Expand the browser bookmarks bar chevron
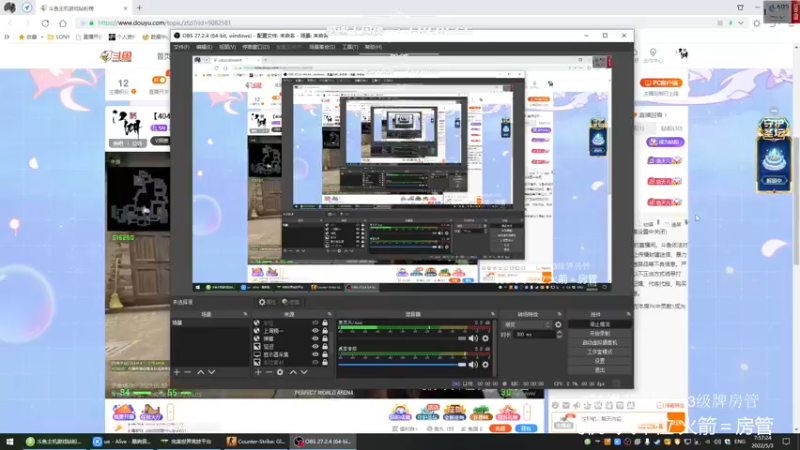The width and height of the screenshot is (800, 450). tap(7, 37)
